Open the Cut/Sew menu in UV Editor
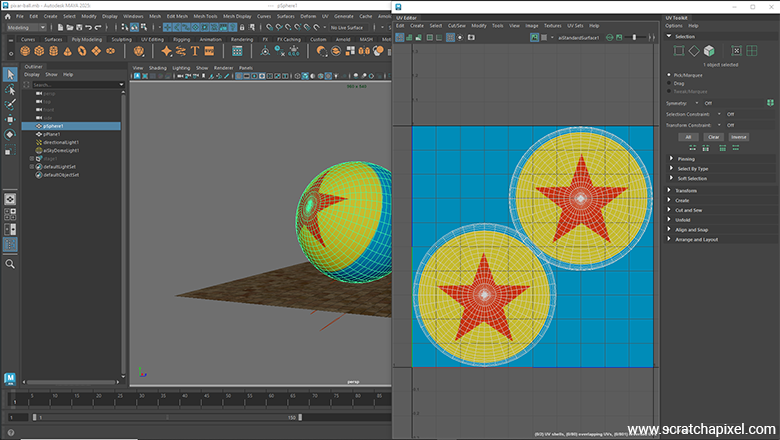Image resolution: width=780 pixels, height=440 pixels. [457, 26]
